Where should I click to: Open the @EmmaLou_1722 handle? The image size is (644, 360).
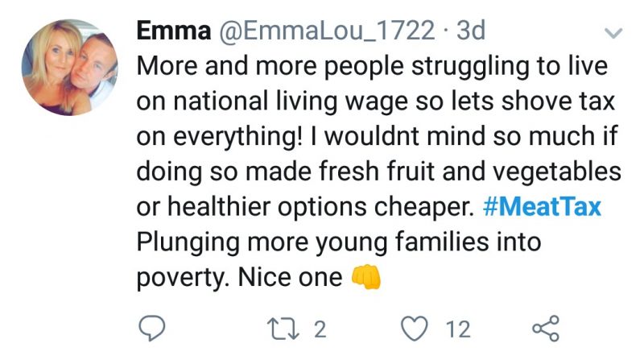(322, 31)
